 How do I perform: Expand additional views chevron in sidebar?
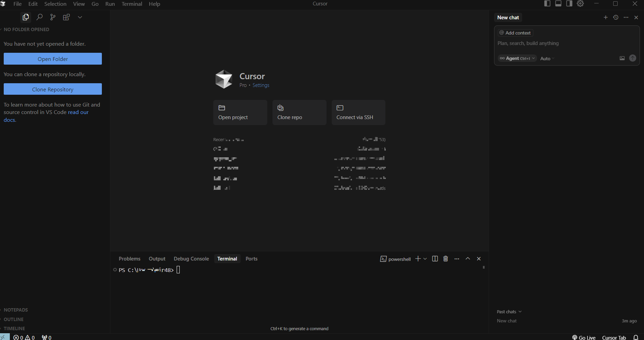80,17
